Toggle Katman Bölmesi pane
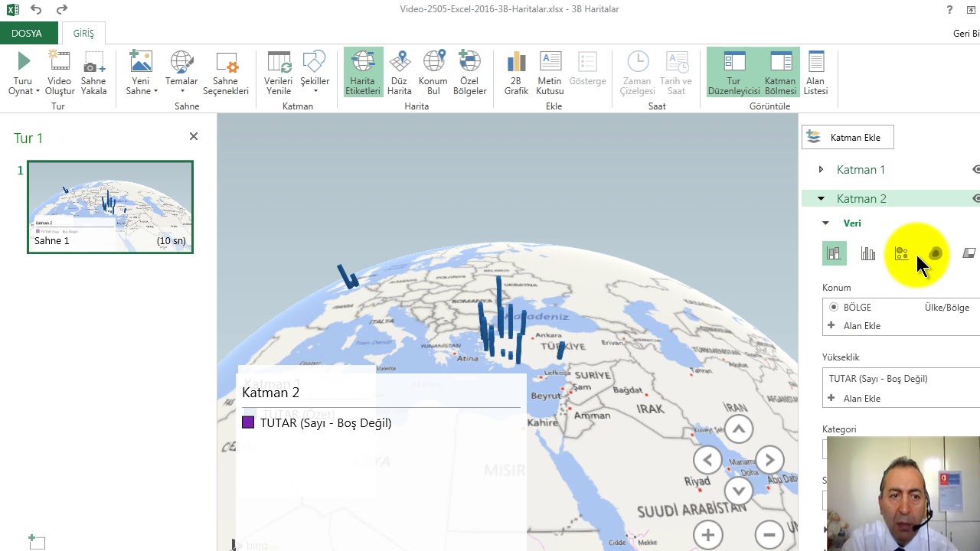Image resolution: width=980 pixels, height=551 pixels. coord(781,73)
